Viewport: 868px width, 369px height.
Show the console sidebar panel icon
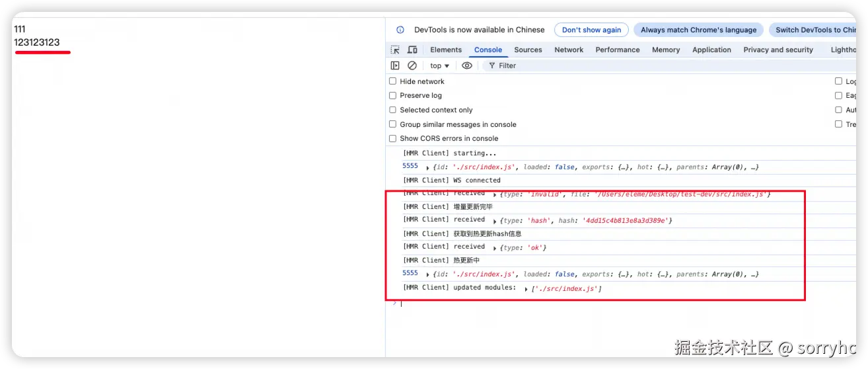point(395,65)
